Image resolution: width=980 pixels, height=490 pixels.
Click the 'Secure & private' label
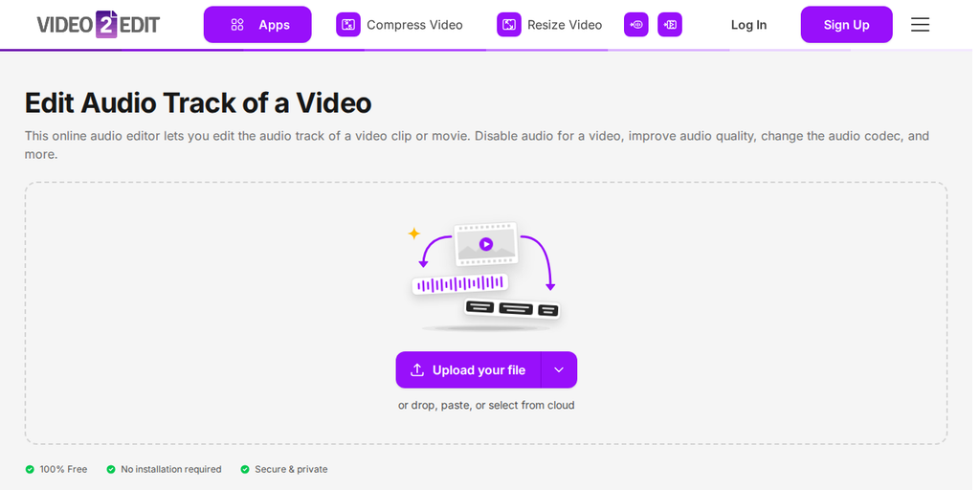[x=291, y=469]
